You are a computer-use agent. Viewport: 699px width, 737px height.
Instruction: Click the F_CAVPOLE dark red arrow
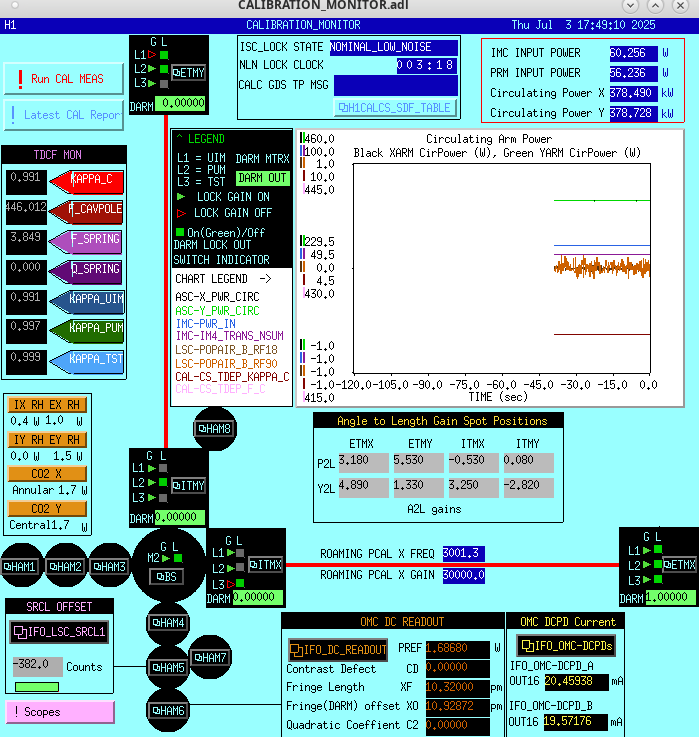pyautogui.click(x=87, y=212)
